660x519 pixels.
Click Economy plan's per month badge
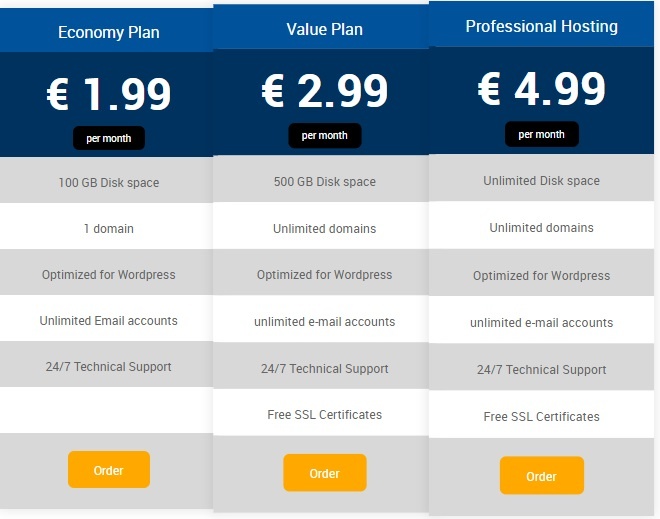tap(109, 138)
